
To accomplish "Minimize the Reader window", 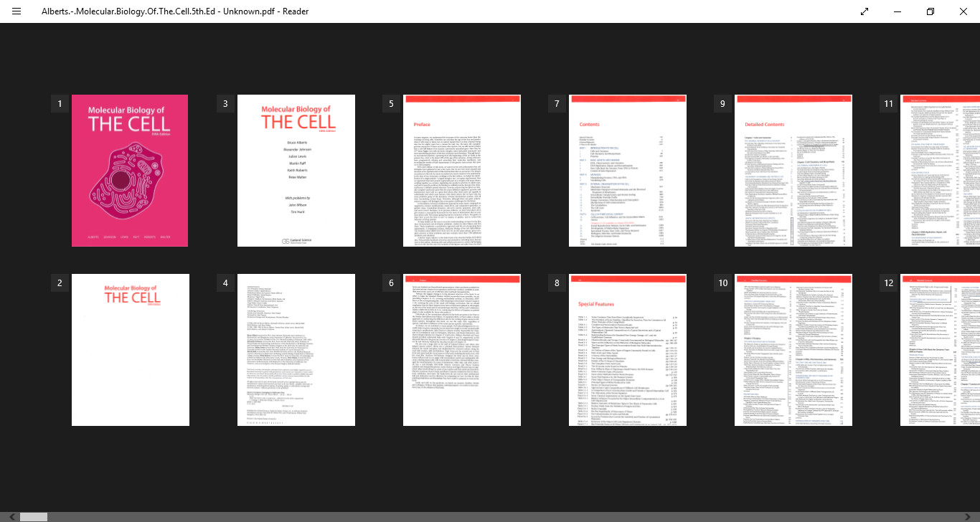I will [x=897, y=11].
